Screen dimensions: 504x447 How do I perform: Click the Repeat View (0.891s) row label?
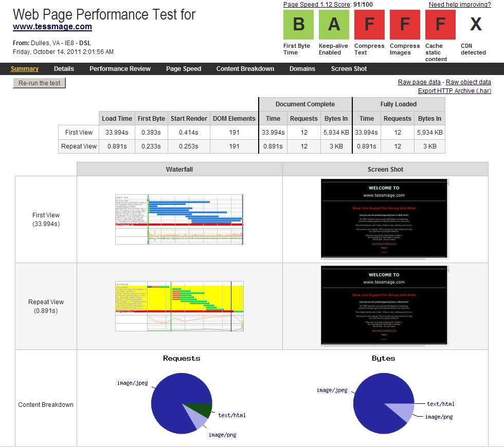46,306
